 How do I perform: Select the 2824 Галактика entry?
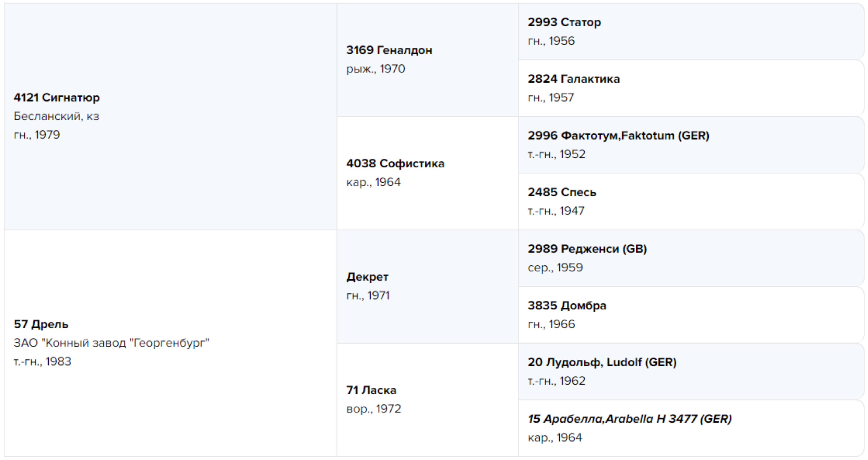(x=574, y=79)
